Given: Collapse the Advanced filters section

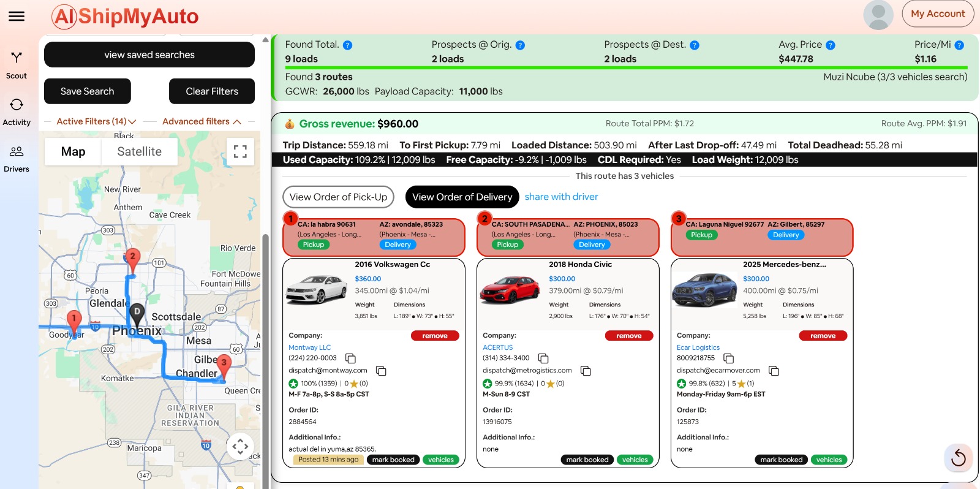Looking at the screenshot, I should pos(202,122).
